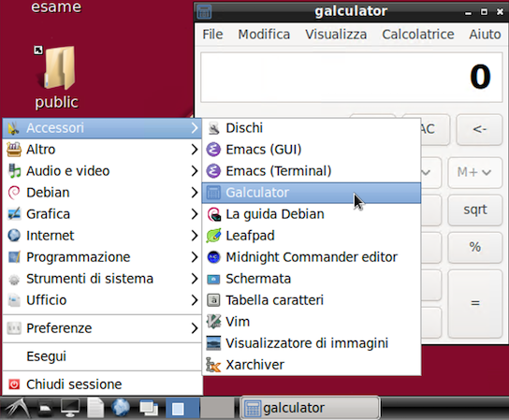Expand the Programmazione submenu arrow
Image resolution: width=509 pixels, height=420 pixels.
194,257
